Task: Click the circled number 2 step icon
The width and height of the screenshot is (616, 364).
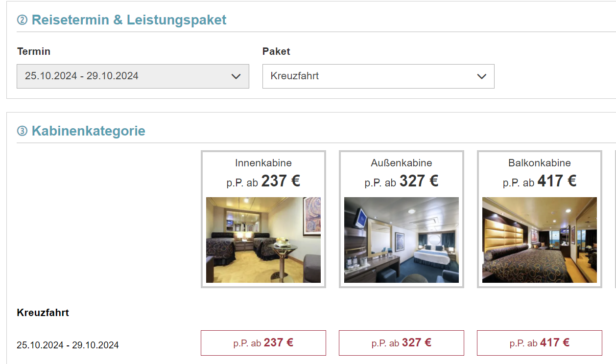Action: (22, 20)
